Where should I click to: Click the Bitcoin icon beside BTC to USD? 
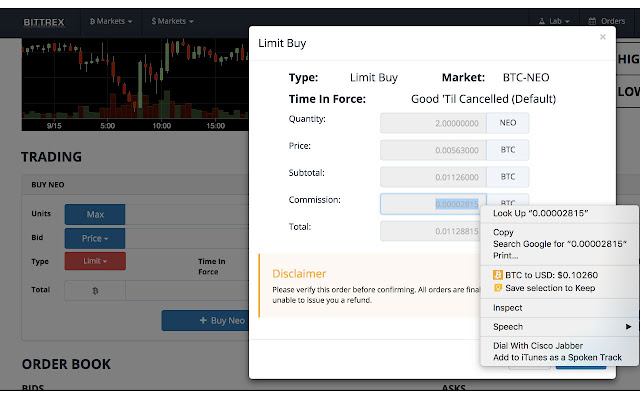click(497, 275)
